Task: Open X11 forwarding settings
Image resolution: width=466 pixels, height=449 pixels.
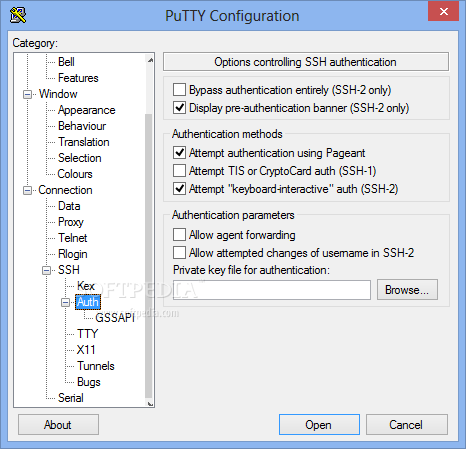Action: pos(86,350)
